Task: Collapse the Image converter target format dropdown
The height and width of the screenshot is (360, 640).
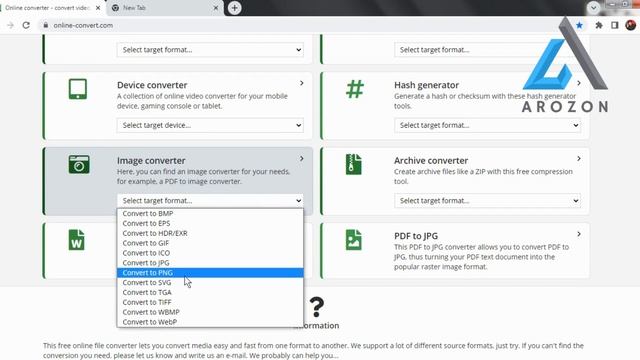Action: pyautogui.click(x=210, y=200)
